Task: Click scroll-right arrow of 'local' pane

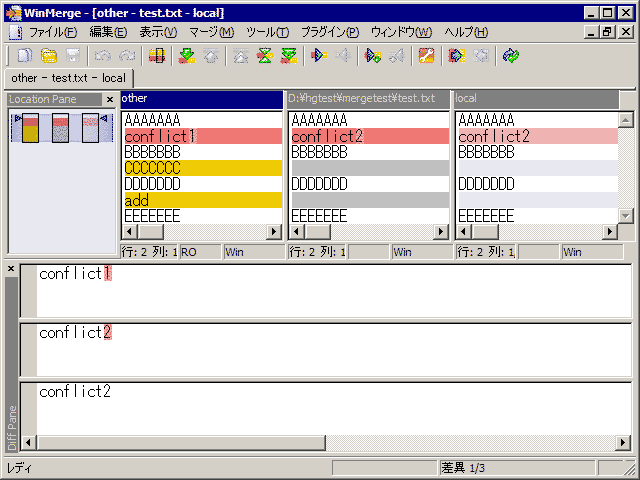Action: click(x=610, y=232)
